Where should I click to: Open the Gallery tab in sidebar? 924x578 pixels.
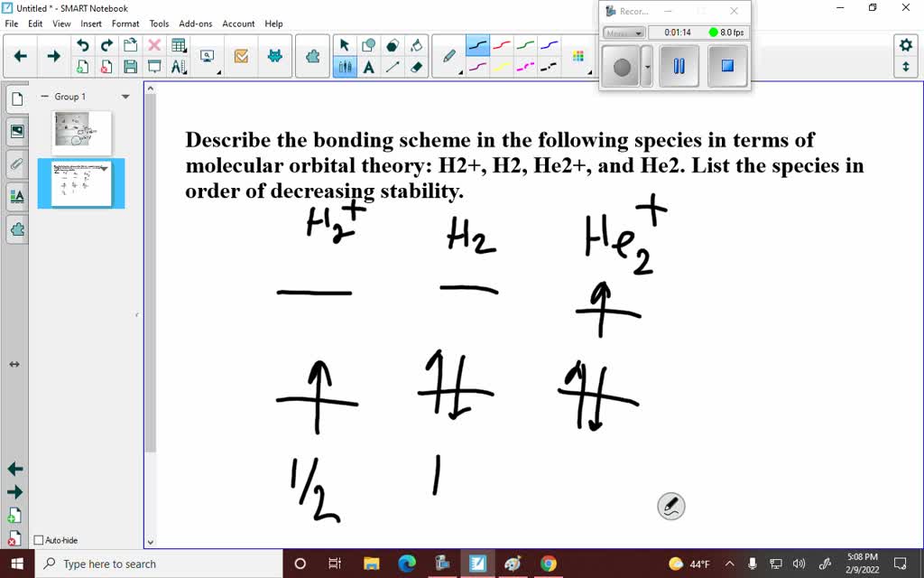pos(18,130)
